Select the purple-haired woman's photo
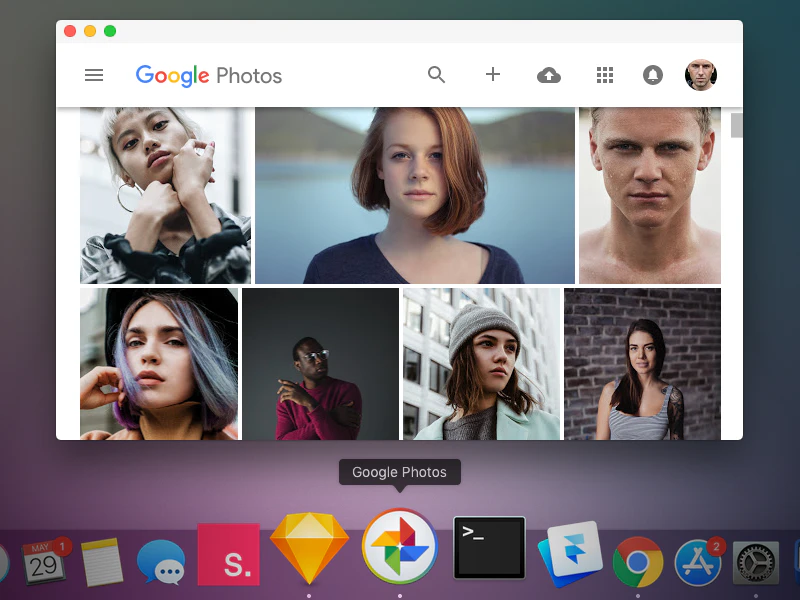The width and height of the screenshot is (800, 600). click(160, 365)
